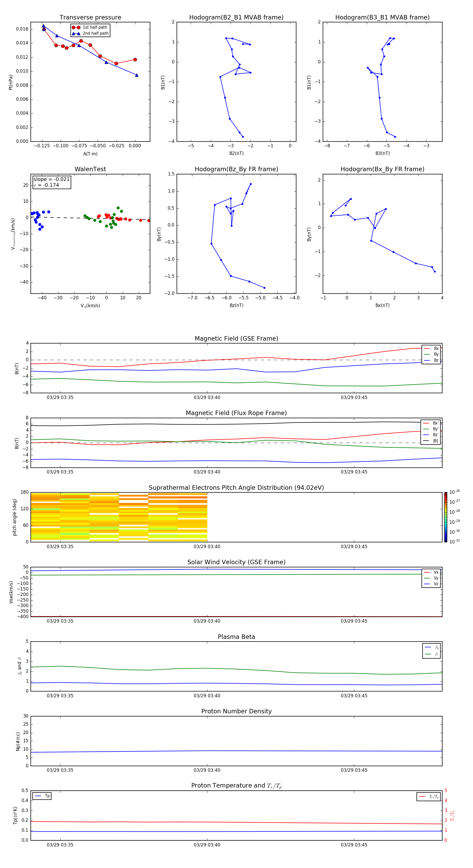The image size is (473, 868).
Task: Click the 'VA(km/s)' axis label
Action: (90, 306)
